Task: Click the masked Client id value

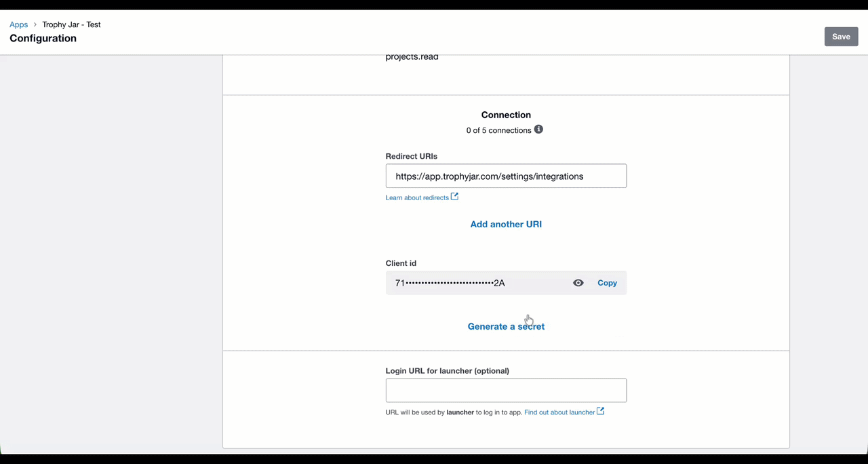Action: point(450,283)
